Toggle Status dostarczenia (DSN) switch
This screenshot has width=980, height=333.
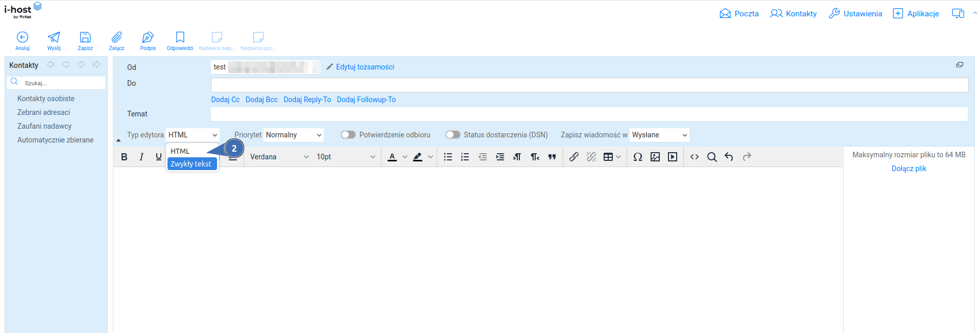[x=452, y=135]
